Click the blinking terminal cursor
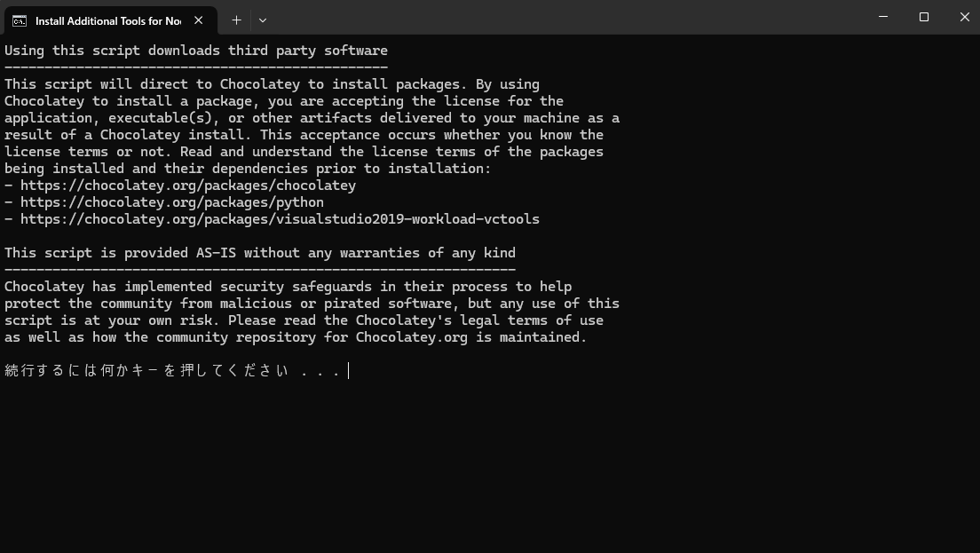Viewport: 980px width, 553px height. click(349, 370)
